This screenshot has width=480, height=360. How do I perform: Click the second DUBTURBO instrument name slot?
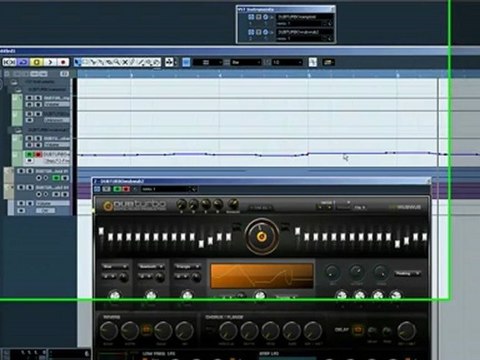(x=305, y=32)
